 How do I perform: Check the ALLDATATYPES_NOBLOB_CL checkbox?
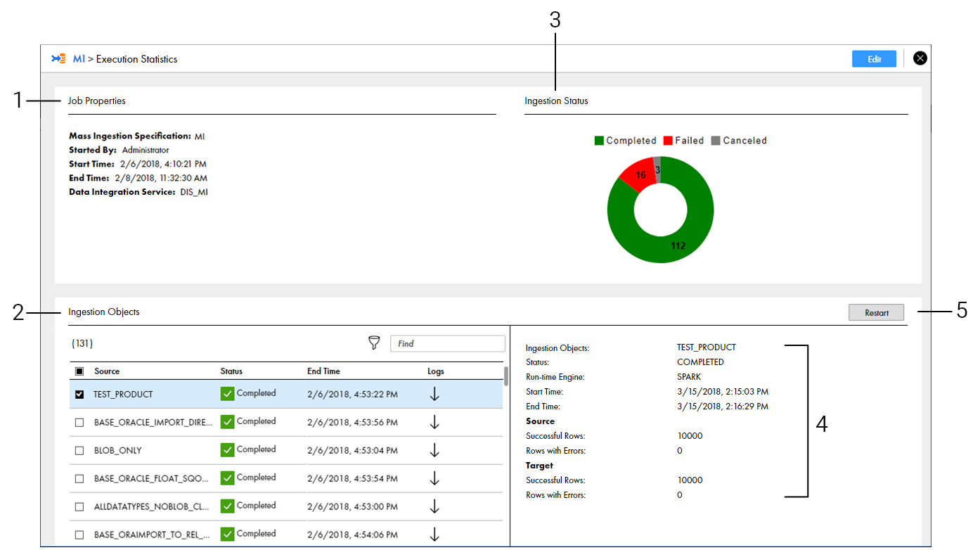[x=79, y=507]
